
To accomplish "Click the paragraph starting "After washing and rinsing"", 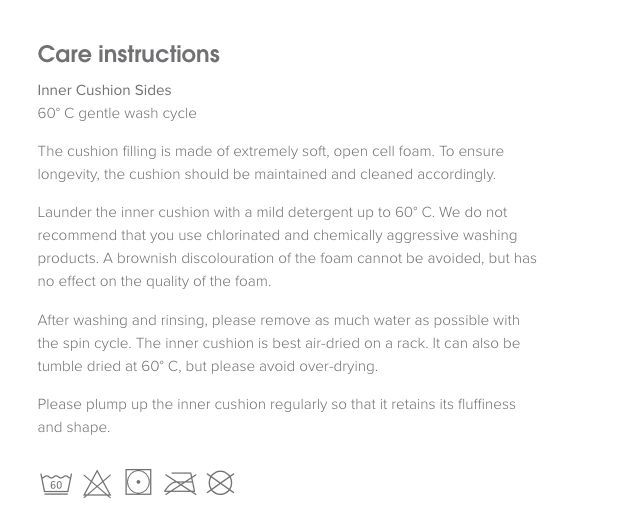I will [x=279, y=343].
